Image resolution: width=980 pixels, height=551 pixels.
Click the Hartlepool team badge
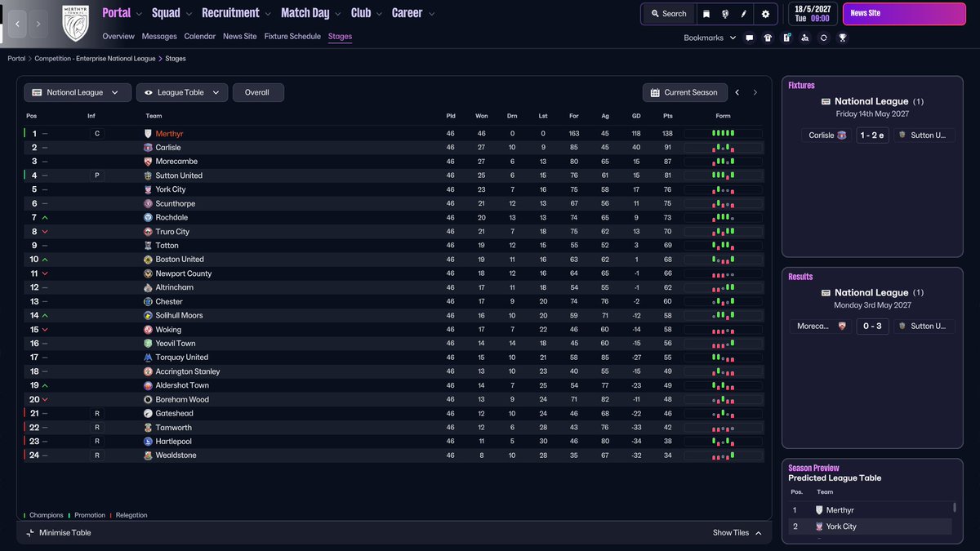tap(148, 442)
